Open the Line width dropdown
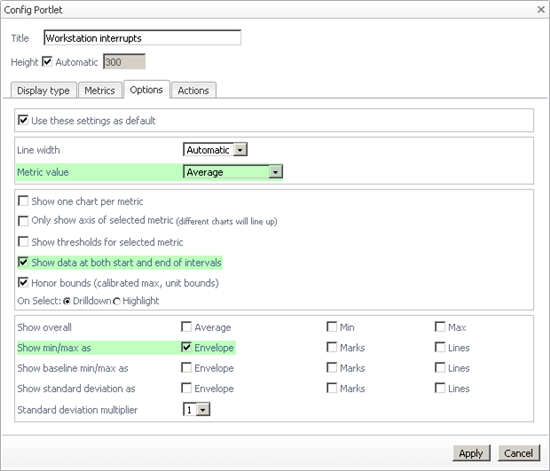The height and width of the screenshot is (471, 550). coord(215,150)
